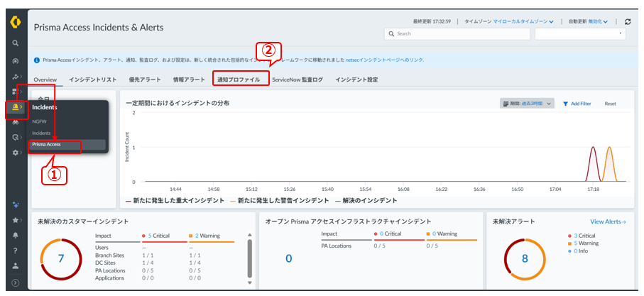644x296 pixels.
Task: Click the customer incidents panel scrollbar thumb
Action: [249, 259]
